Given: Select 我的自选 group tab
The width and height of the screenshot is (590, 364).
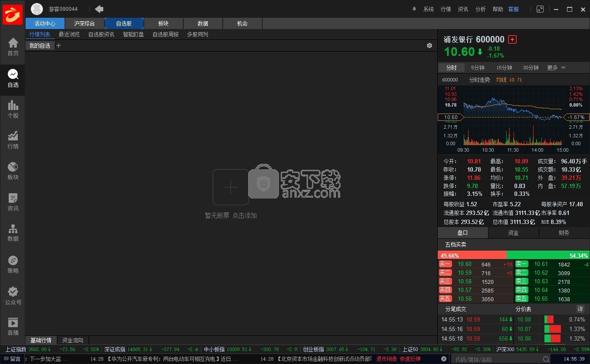Looking at the screenshot, I should (x=40, y=45).
